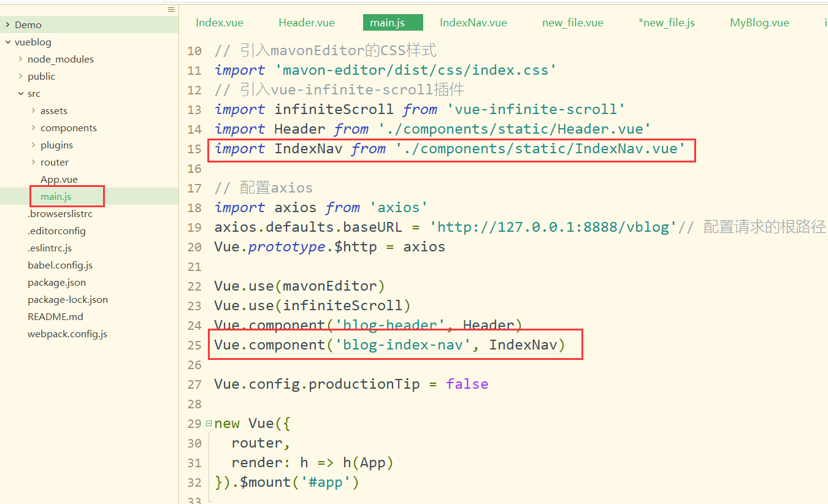
Task: Switch to the MyBlog.vue tab
Action: tap(759, 23)
